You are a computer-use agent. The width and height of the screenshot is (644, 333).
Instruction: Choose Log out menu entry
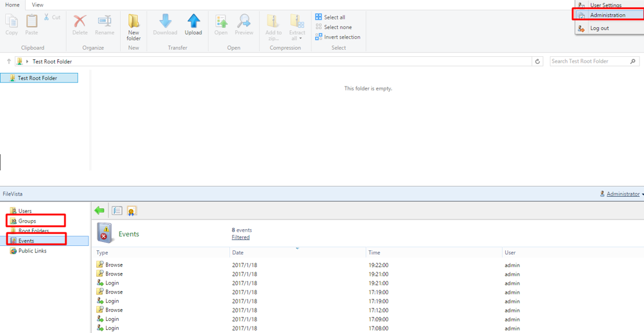599,28
